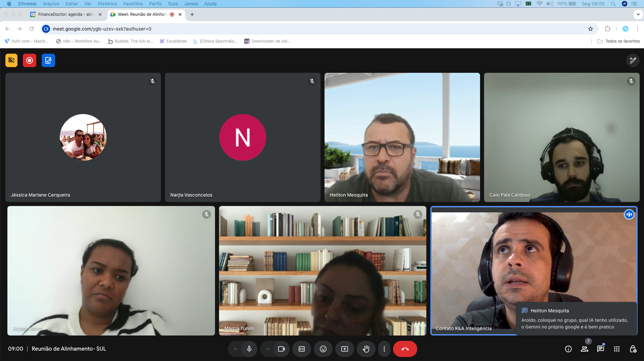Open the emoji reactions button
644x361 pixels.
tap(323, 349)
